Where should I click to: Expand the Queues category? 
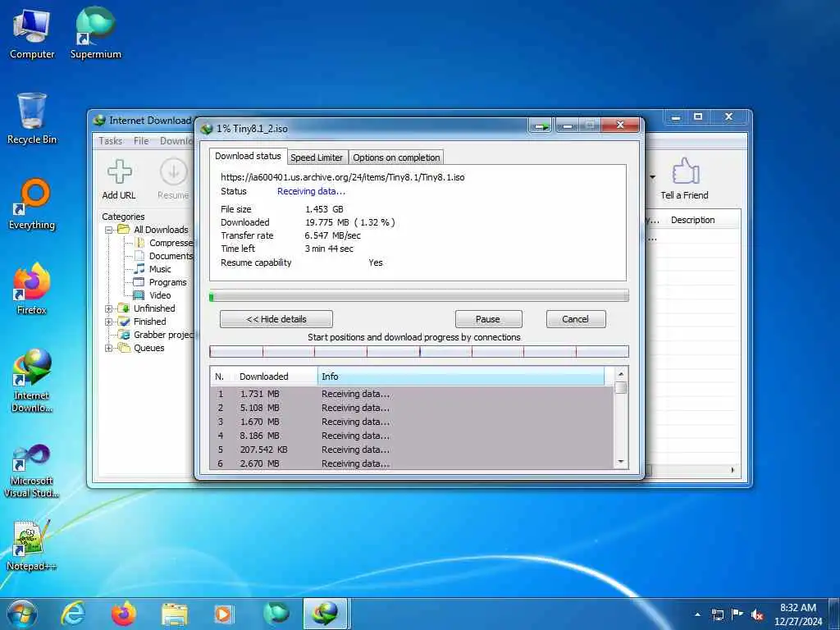tap(109, 348)
